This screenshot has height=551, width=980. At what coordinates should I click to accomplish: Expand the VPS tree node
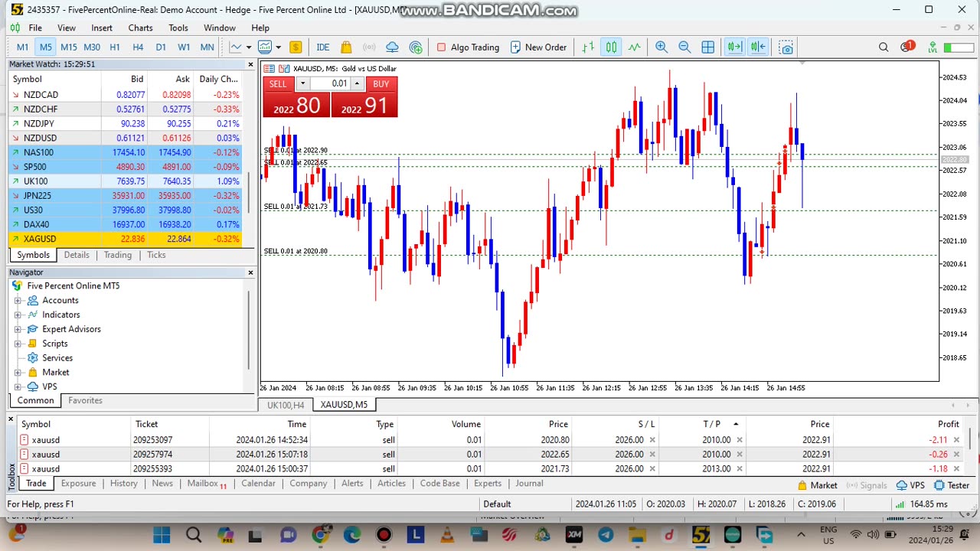point(18,386)
